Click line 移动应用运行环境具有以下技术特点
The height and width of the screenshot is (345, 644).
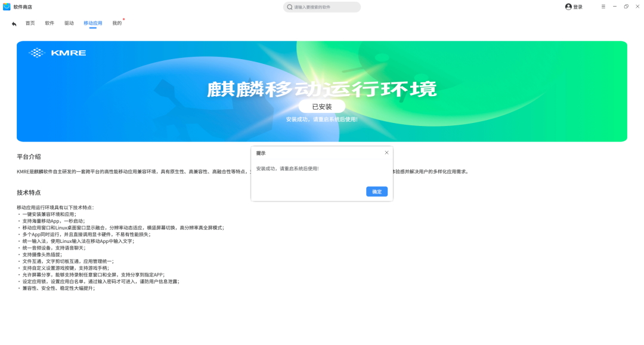55,208
